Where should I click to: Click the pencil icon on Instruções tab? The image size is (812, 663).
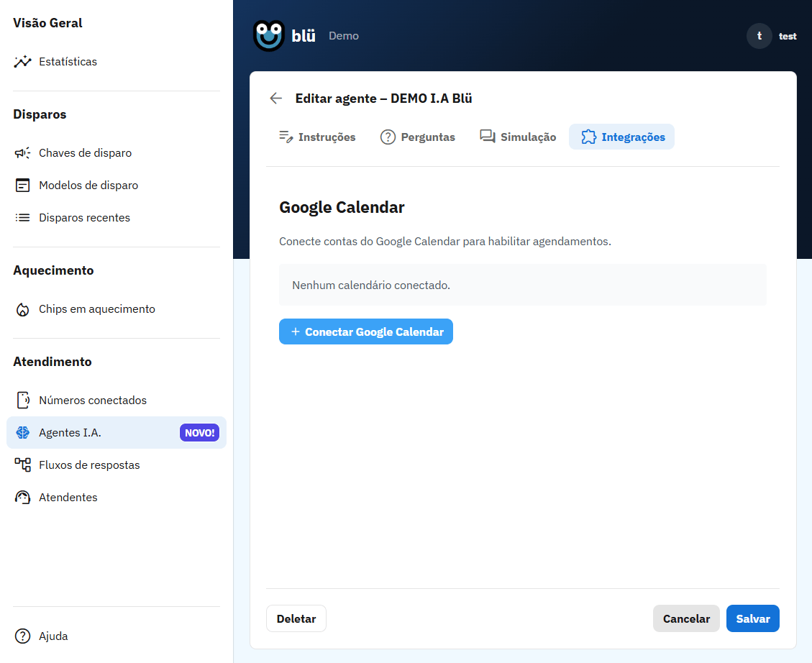286,137
